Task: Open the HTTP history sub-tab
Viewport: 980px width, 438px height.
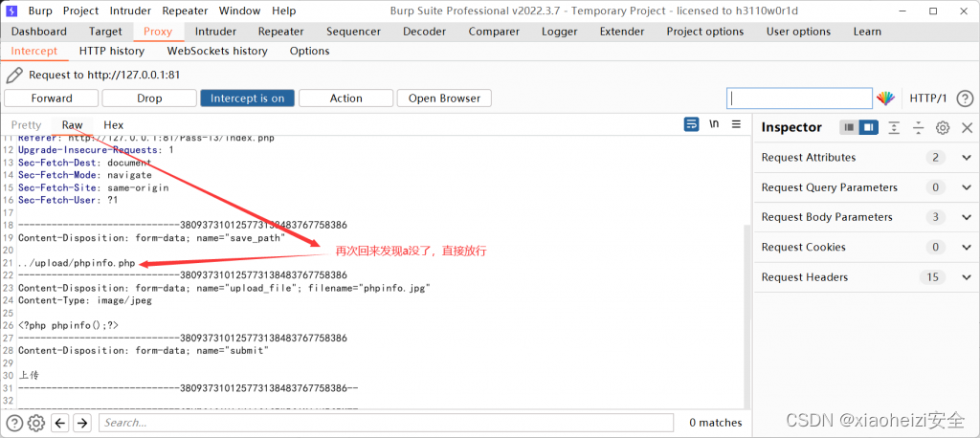Action: click(112, 52)
